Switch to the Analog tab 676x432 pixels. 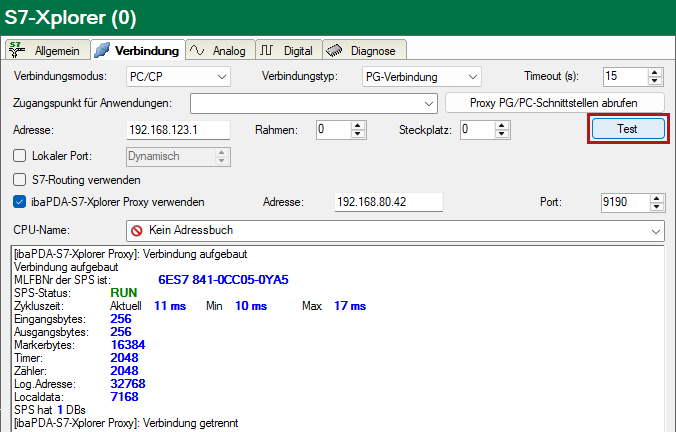(x=220, y=50)
